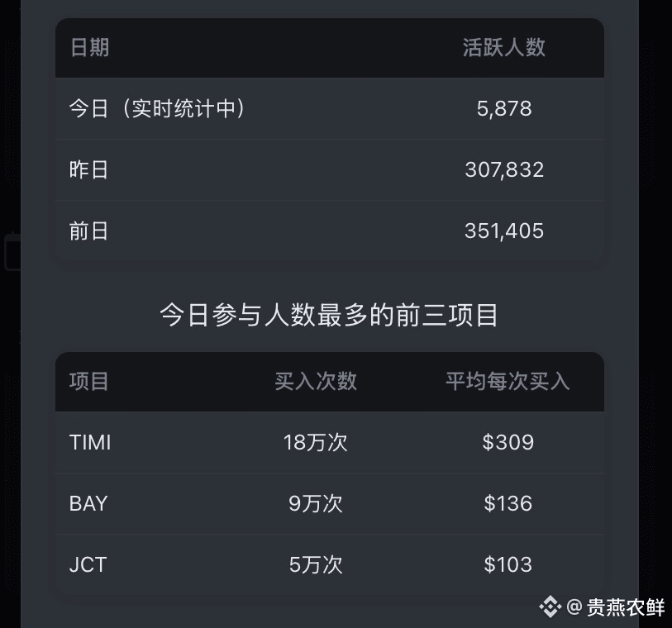Screen dimensions: 672x628
Task: Click the 活跃人数 column header
Action: 504,47
